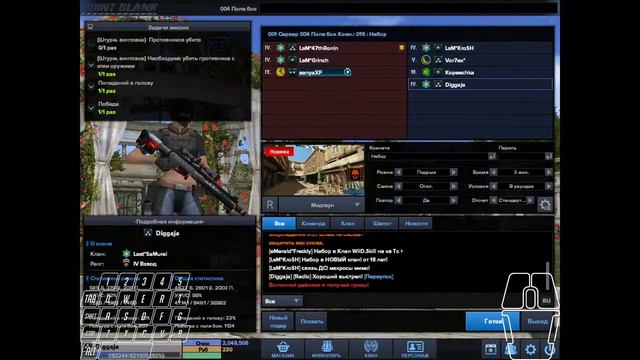This screenshot has height=360, width=640.
Task: Switch to the 'Все' chat tab
Action: point(279,223)
